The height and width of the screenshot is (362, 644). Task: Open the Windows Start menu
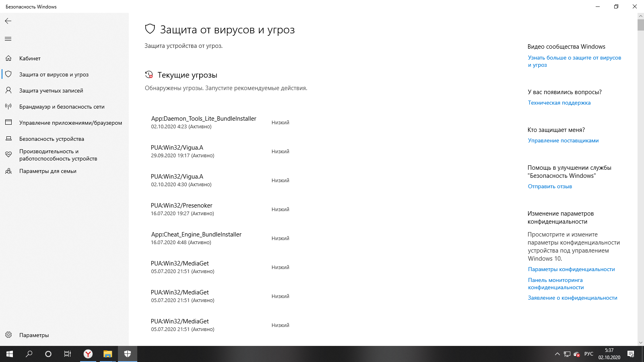click(x=10, y=354)
